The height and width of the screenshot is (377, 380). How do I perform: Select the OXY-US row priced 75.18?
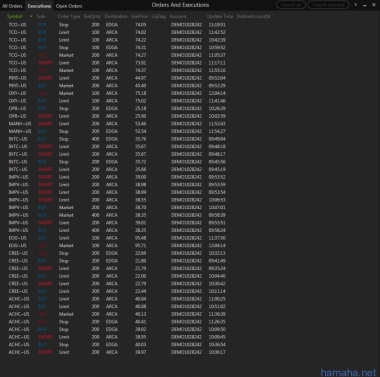tap(117, 93)
